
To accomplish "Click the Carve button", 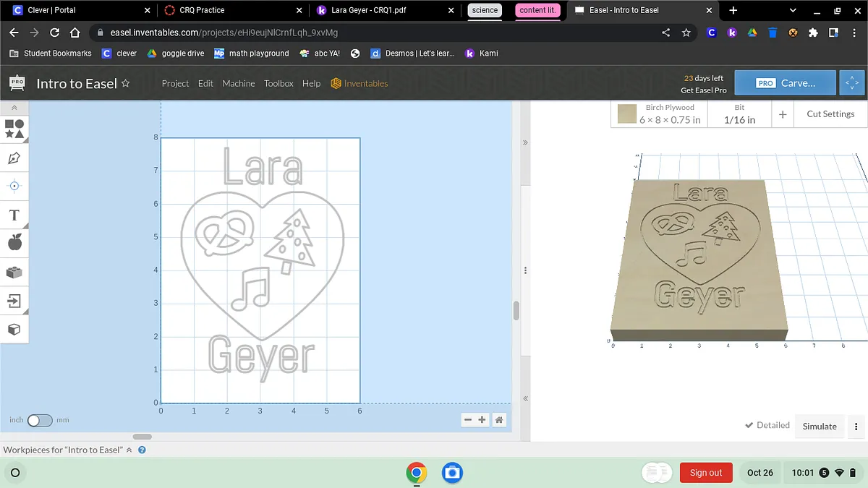I will [x=785, y=83].
